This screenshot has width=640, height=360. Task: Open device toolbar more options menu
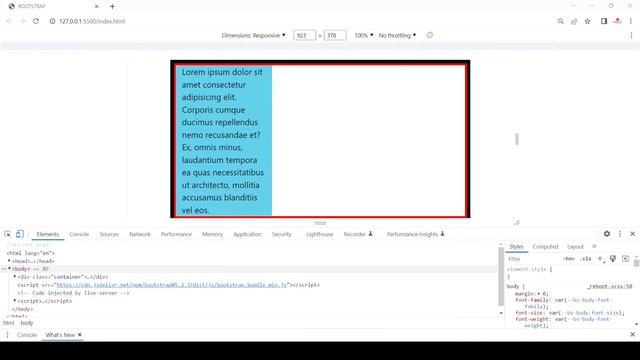pyautogui.click(x=631, y=36)
